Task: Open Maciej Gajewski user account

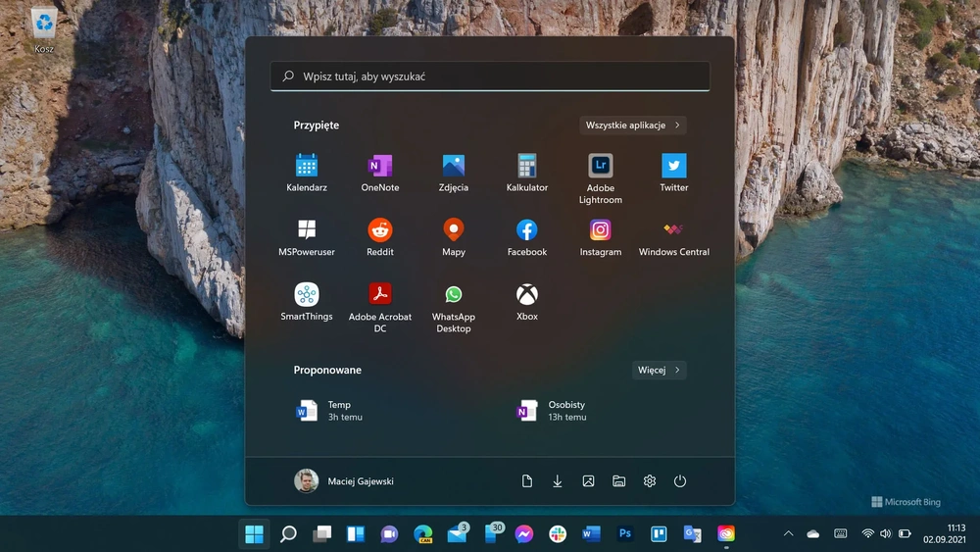Action: pos(344,480)
